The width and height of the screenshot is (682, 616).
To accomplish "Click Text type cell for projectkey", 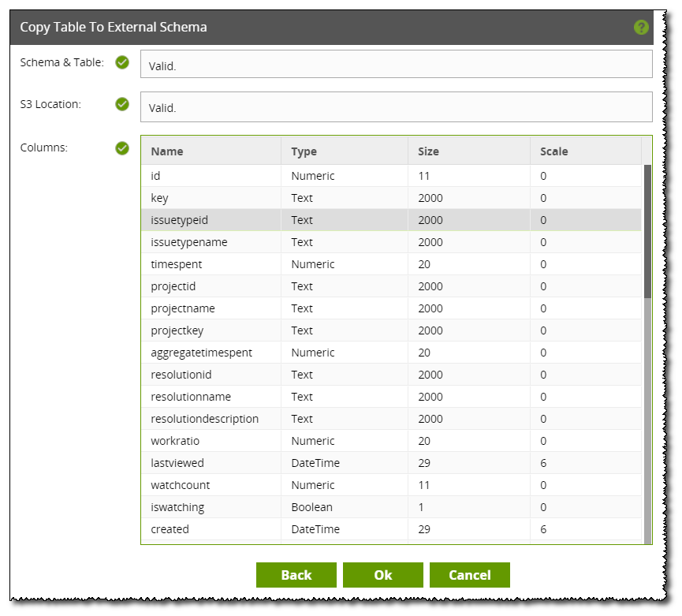I will (345, 330).
